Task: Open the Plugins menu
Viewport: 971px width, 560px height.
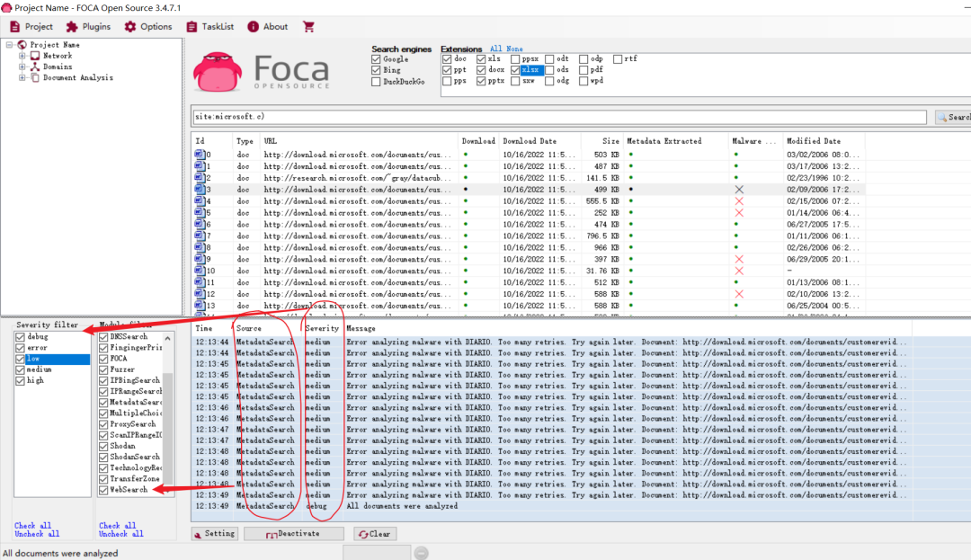Action: coord(88,27)
